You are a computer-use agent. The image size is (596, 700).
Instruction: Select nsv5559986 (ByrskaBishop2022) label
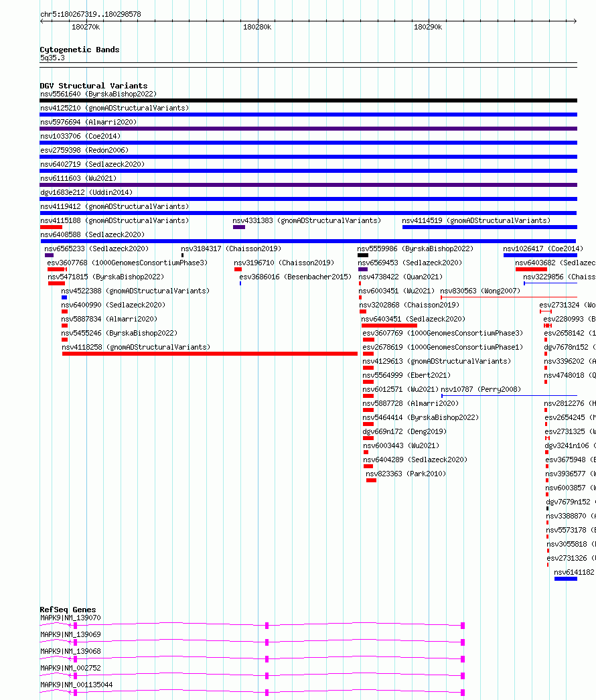pos(415,249)
